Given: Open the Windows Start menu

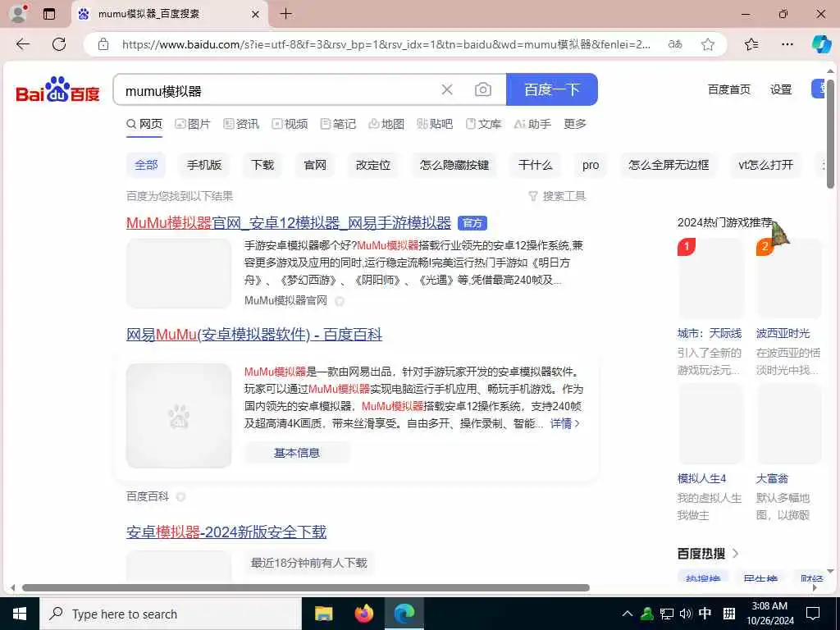Looking at the screenshot, I should click(x=20, y=614).
